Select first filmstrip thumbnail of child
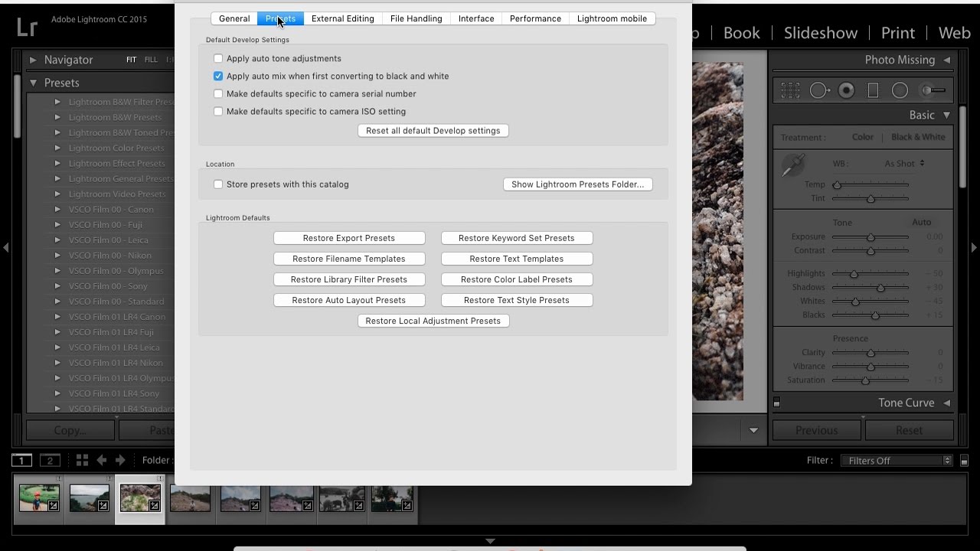Image resolution: width=980 pixels, height=551 pixels. pos(39,497)
